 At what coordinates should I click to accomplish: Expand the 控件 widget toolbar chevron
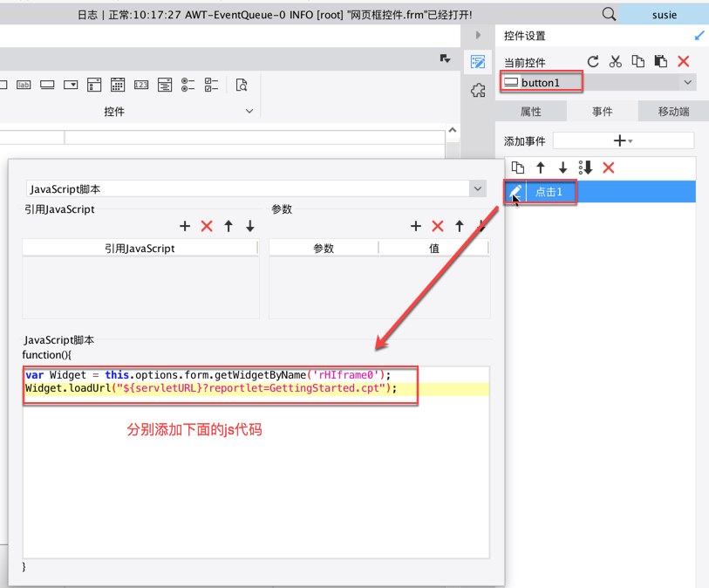249,112
